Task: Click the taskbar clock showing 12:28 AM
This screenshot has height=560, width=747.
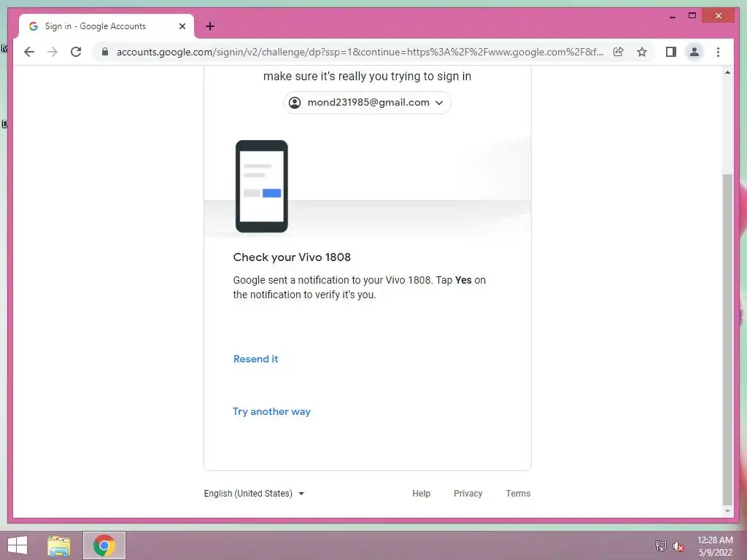Action: point(715,546)
